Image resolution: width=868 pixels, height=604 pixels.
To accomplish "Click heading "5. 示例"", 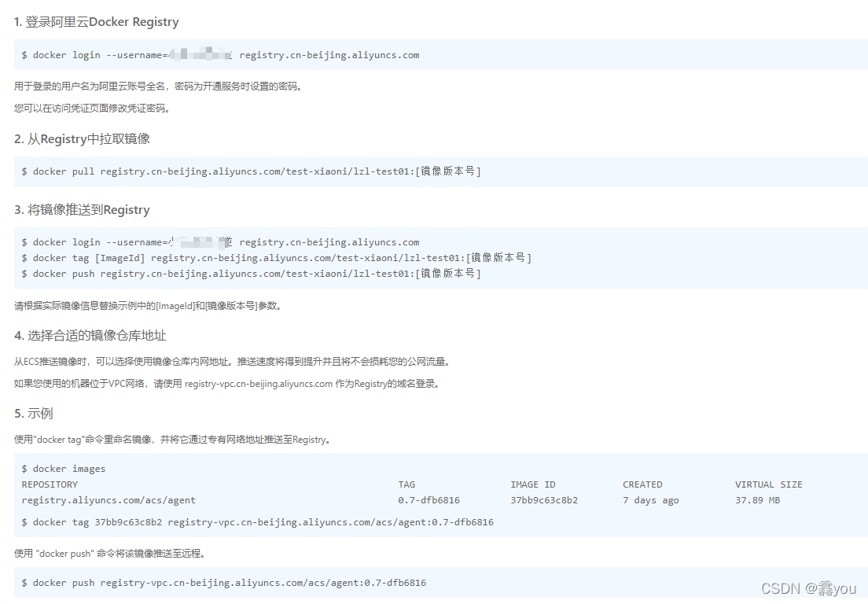I will point(34,414).
